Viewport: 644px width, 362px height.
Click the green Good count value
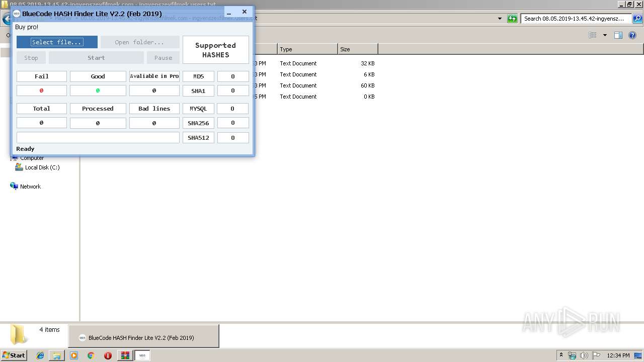[98, 91]
